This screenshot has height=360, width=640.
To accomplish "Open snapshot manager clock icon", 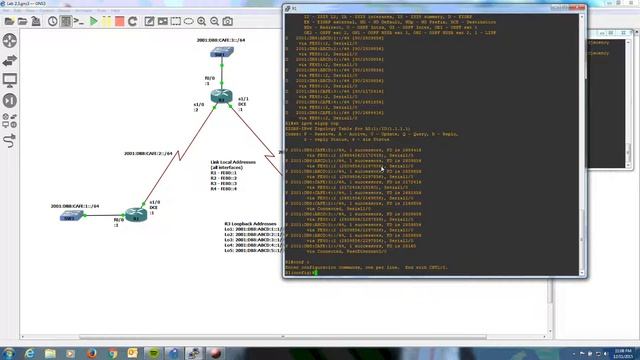I will coord(52,21).
